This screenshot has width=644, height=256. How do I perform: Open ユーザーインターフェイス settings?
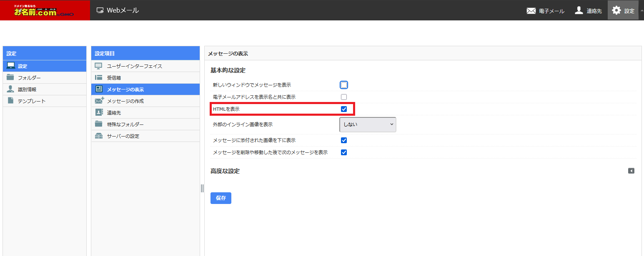click(145, 66)
